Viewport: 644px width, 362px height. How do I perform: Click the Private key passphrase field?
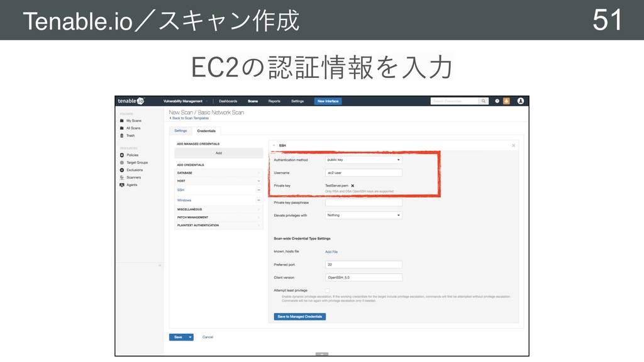coord(364,202)
